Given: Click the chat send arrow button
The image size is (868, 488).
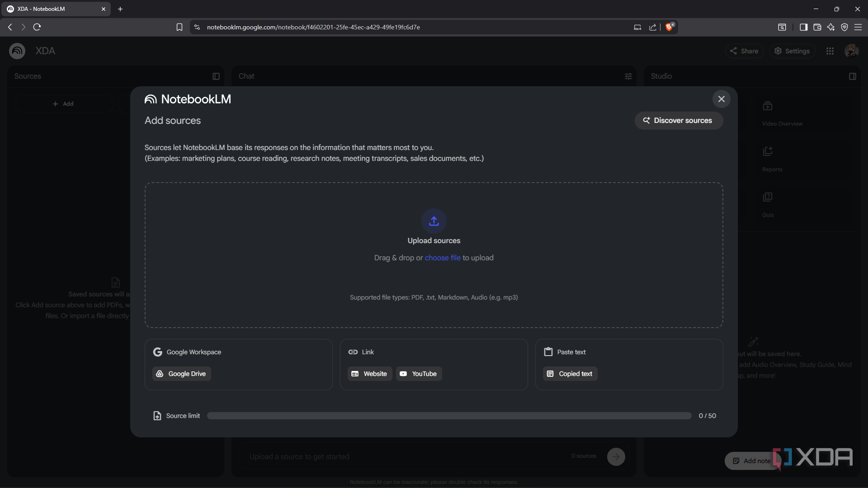Looking at the screenshot, I should 616,456.
